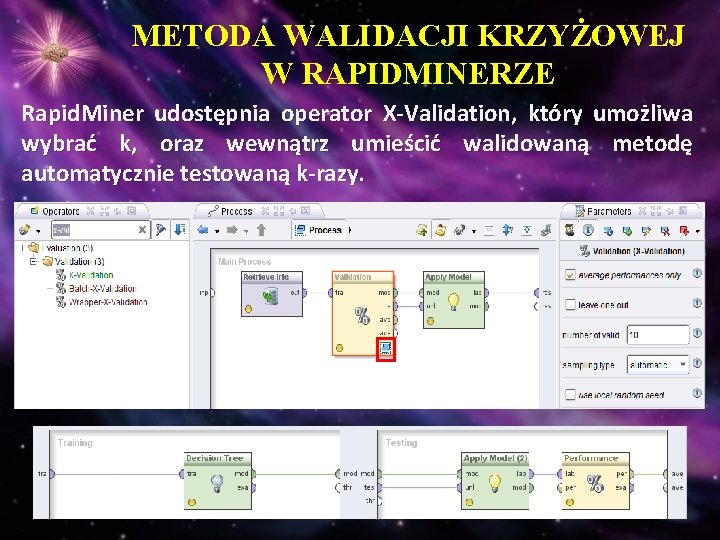Click the auto-fit process size icon
Screen dimensions: 720x540
(x=527, y=230)
